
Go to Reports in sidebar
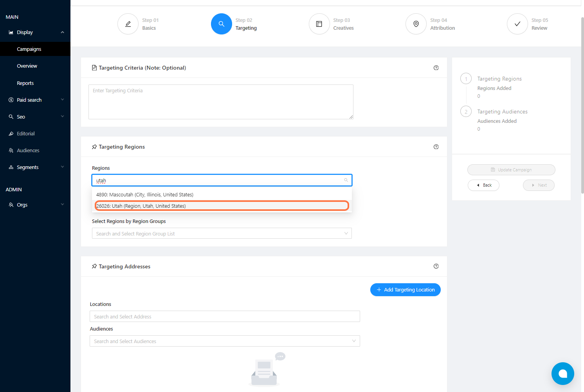pyautogui.click(x=25, y=83)
